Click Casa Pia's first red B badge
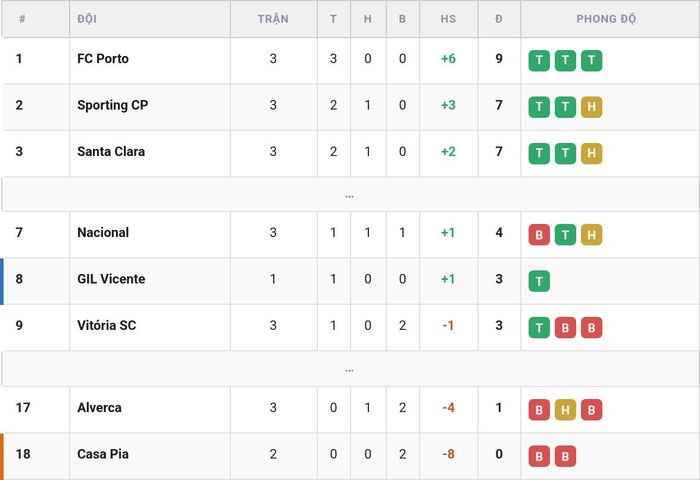Screen dimensions: 700x480 pyautogui.click(x=539, y=456)
